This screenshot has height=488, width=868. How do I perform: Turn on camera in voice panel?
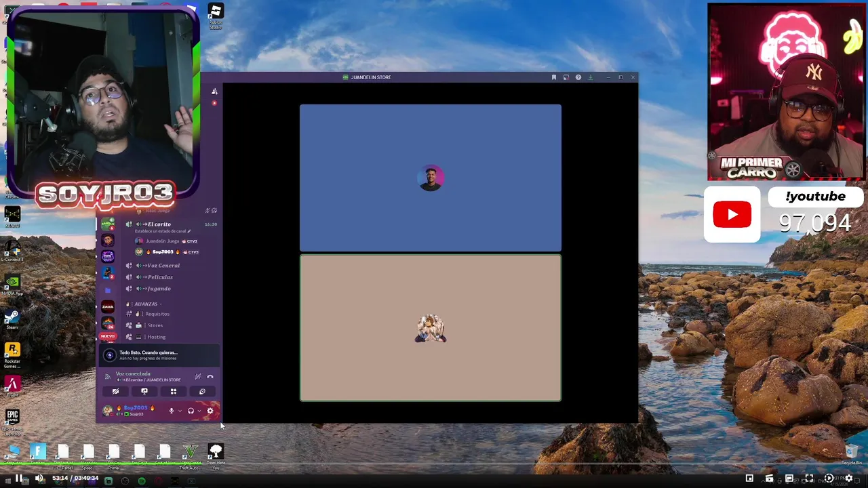tap(115, 391)
